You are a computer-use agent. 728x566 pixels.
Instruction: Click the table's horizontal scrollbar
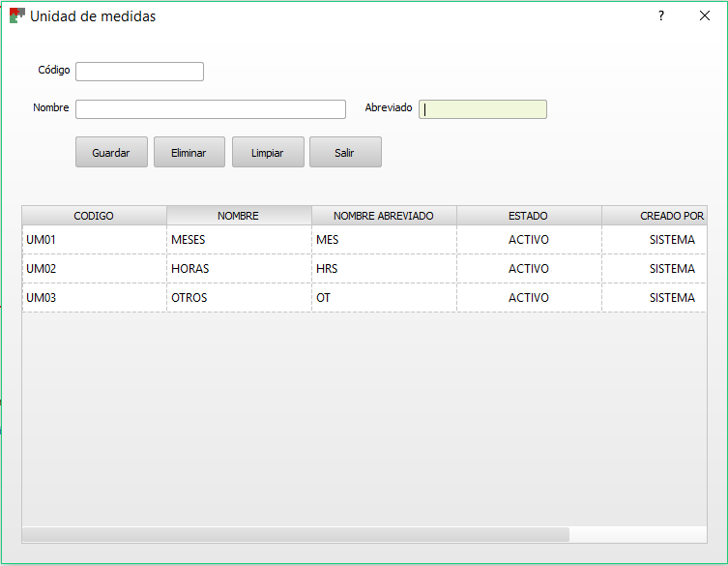coord(295,534)
